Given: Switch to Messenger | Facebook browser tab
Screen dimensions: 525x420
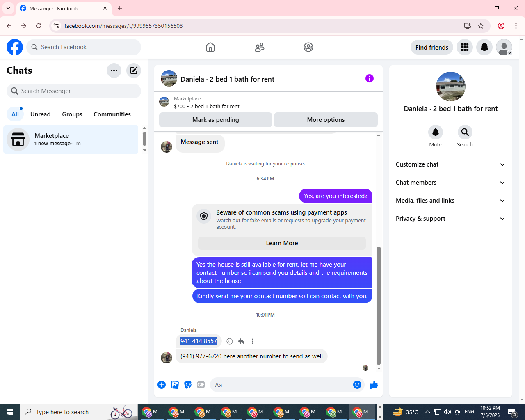Looking at the screenshot, I should tap(64, 9).
